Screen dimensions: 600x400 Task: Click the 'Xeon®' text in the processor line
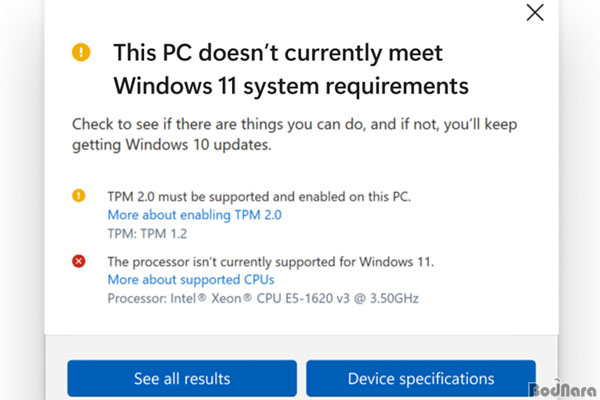232,298
